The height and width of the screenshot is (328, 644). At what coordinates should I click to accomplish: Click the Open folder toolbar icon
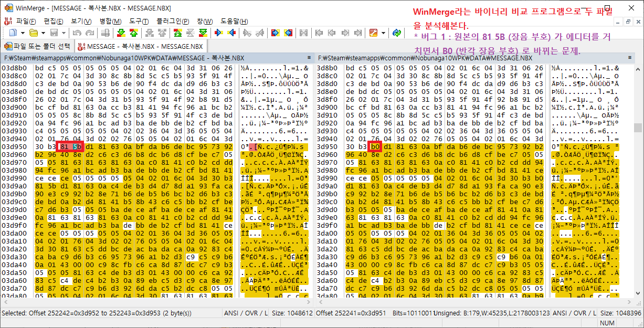tap(34, 33)
